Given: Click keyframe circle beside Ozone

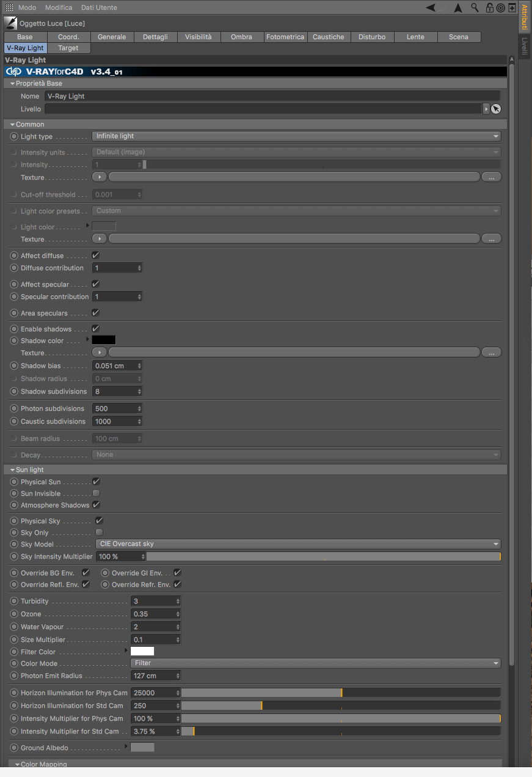Looking at the screenshot, I should [x=15, y=614].
